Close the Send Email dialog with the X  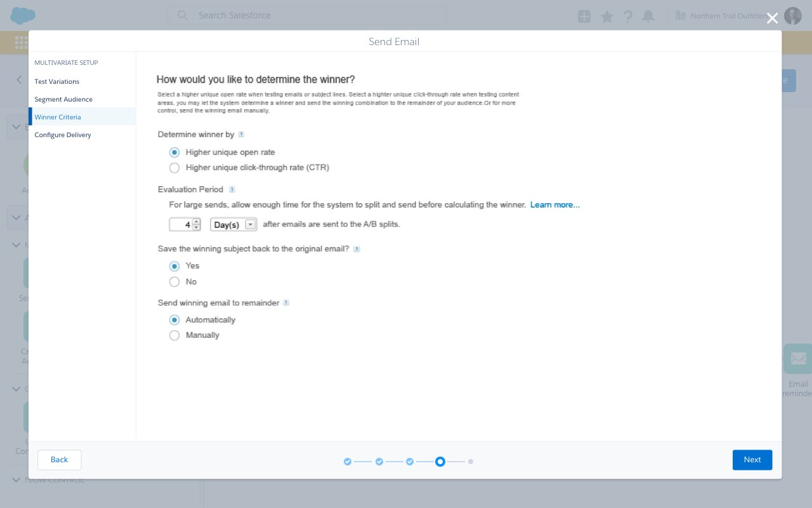(x=772, y=18)
